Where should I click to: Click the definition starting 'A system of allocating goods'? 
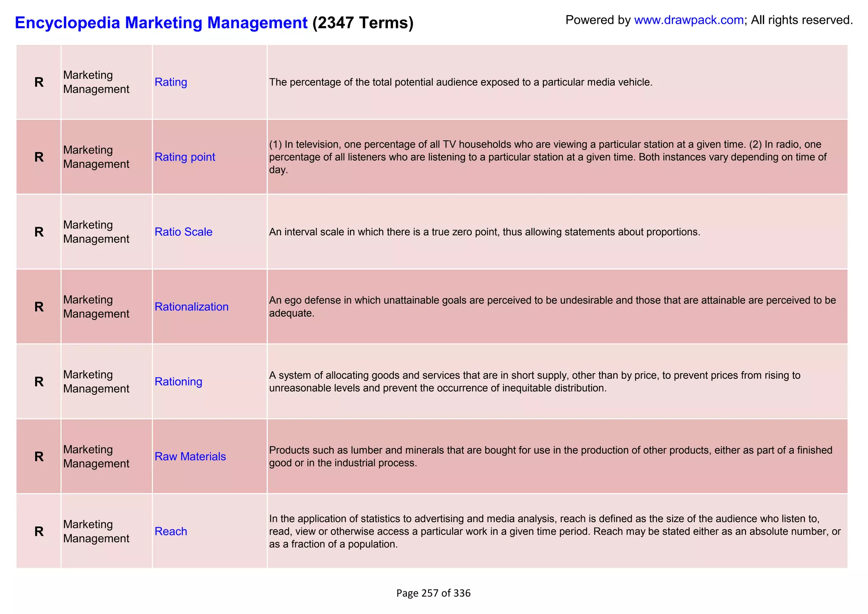pos(535,382)
